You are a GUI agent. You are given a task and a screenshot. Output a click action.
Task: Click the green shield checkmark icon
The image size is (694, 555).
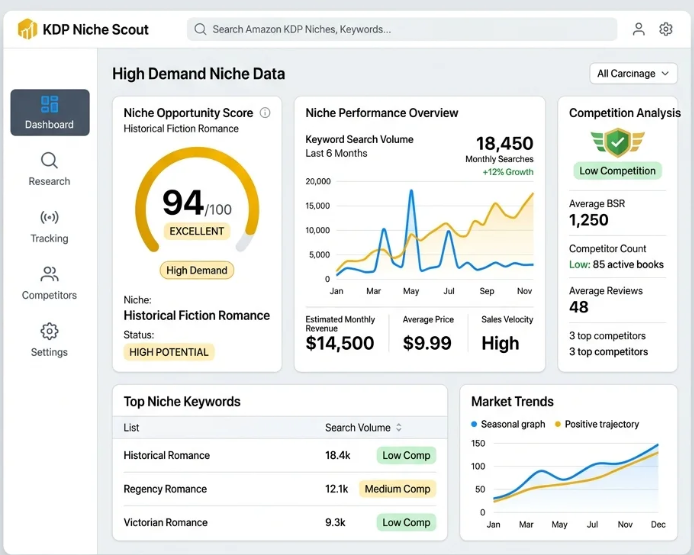click(x=617, y=143)
